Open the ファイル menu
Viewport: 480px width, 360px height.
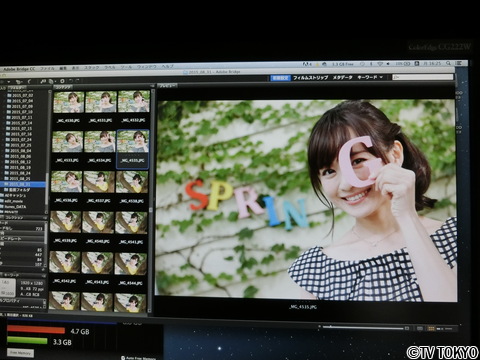click(x=47, y=69)
